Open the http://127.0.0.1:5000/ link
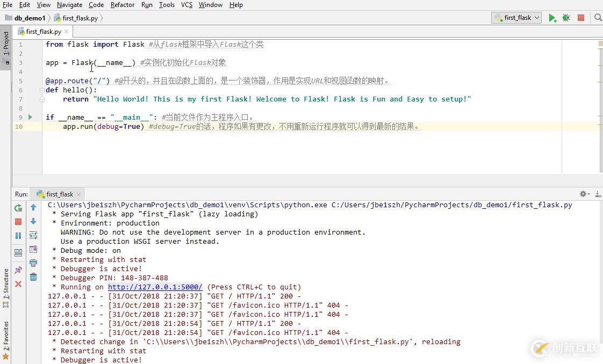 [x=155, y=287]
